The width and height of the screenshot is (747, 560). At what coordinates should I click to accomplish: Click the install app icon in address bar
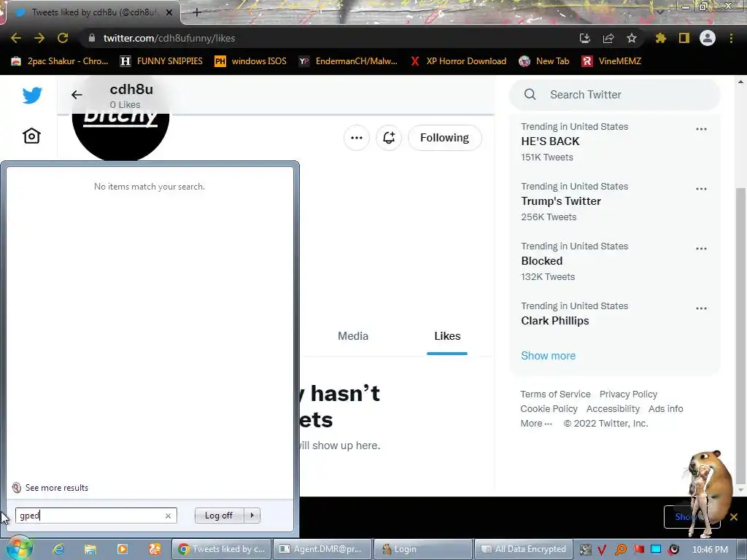(584, 38)
